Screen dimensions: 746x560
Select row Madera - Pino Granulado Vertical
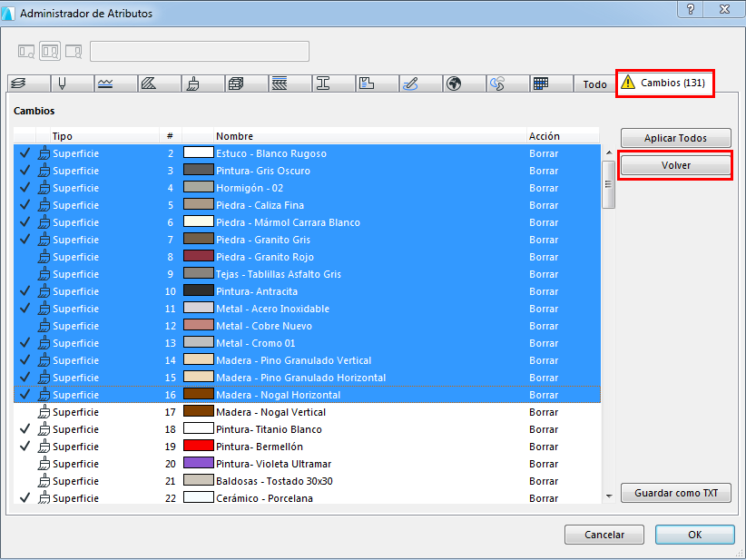click(307, 360)
